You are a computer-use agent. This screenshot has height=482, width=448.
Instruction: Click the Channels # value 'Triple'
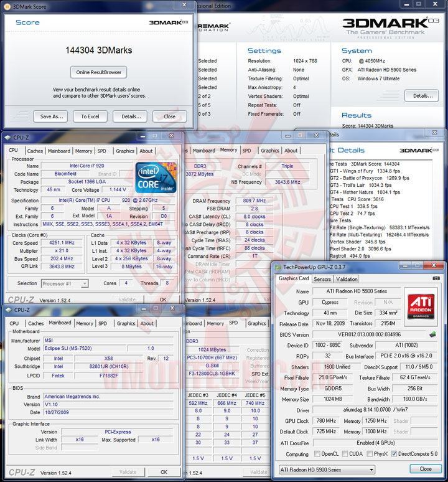coord(287,166)
